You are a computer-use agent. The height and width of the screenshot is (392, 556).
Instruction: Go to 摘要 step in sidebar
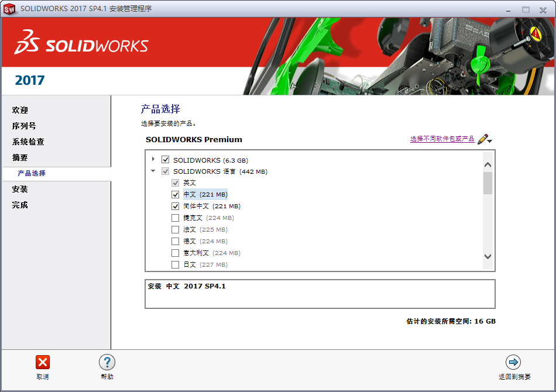pos(20,157)
